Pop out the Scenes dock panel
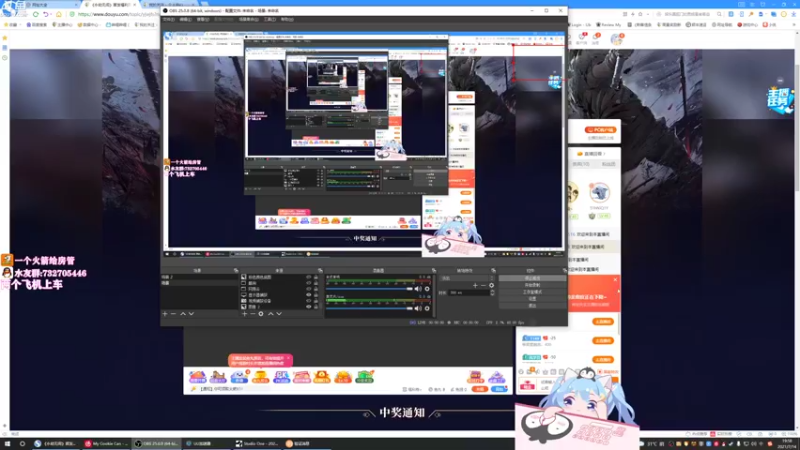800x450 pixels. pyautogui.click(x=236, y=270)
